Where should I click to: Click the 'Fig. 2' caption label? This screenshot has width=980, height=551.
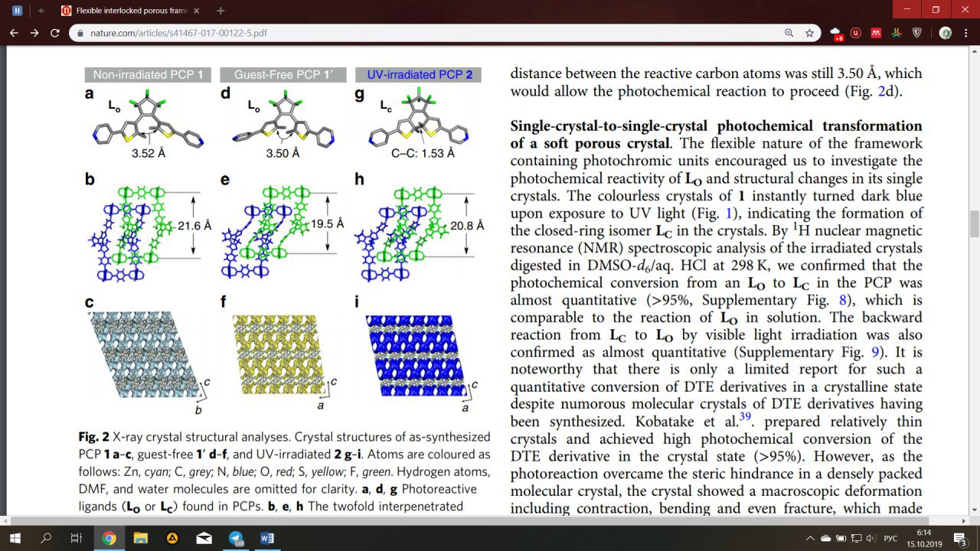(93, 437)
